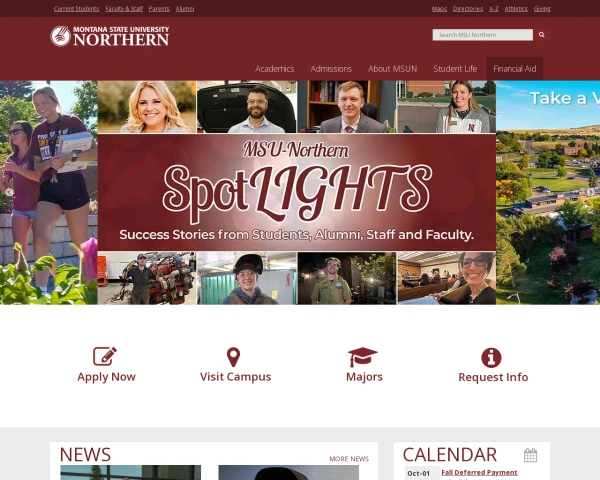600x480 pixels.
Task: Click the Request Info circle icon
Action: 491,358
